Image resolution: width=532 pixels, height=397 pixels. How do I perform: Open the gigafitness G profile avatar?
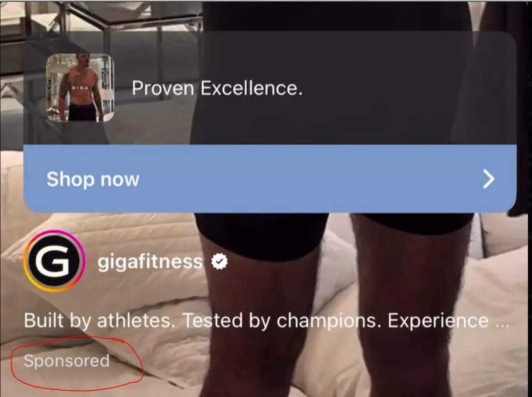tap(54, 261)
